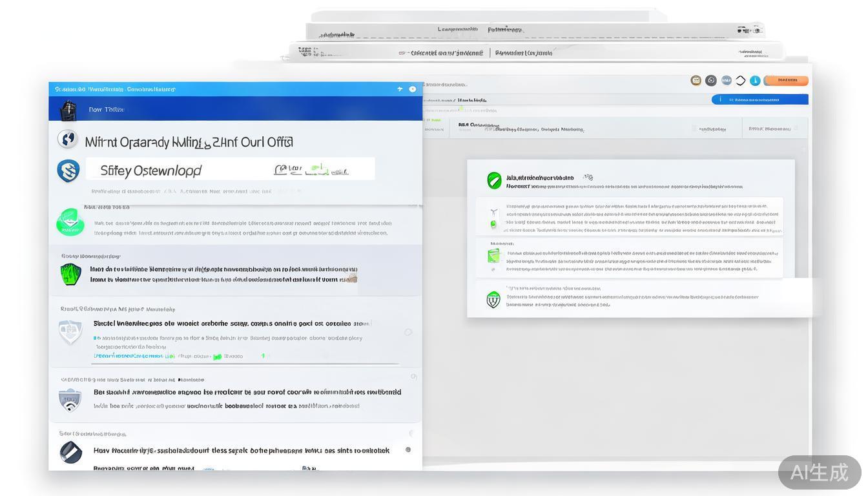Open the wide blue dropdown bar below the toolbar

pos(759,100)
